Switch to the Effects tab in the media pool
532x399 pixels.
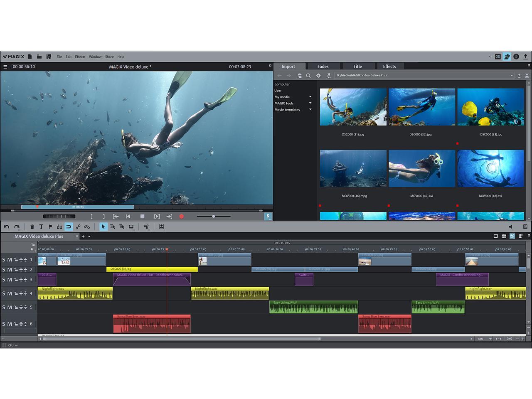point(389,66)
